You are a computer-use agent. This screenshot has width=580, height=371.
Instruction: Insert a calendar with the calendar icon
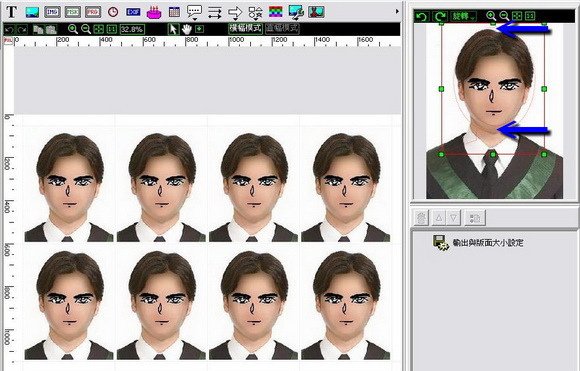pyautogui.click(x=174, y=12)
